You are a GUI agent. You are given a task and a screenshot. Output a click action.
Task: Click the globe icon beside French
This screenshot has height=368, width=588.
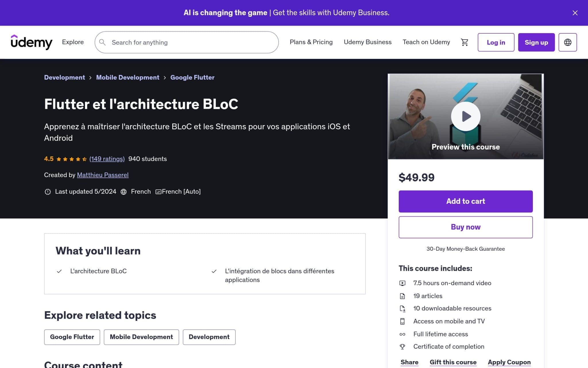[123, 192]
